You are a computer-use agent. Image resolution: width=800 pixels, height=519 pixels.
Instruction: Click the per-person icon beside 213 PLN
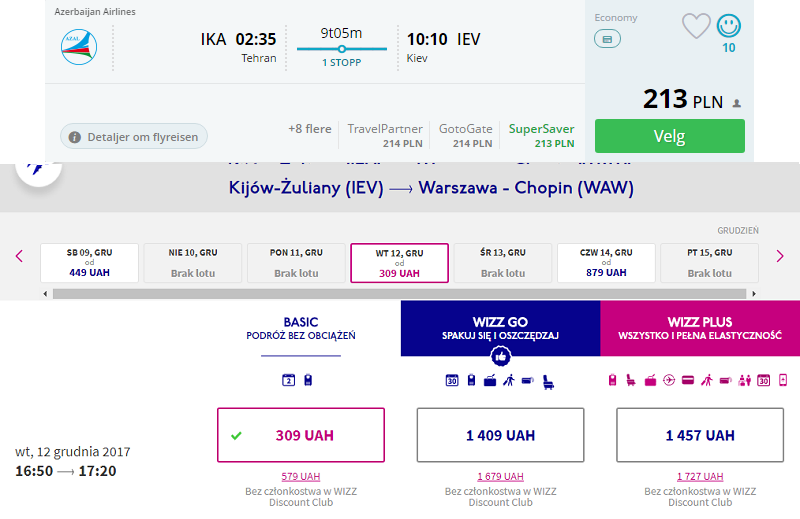click(x=737, y=103)
